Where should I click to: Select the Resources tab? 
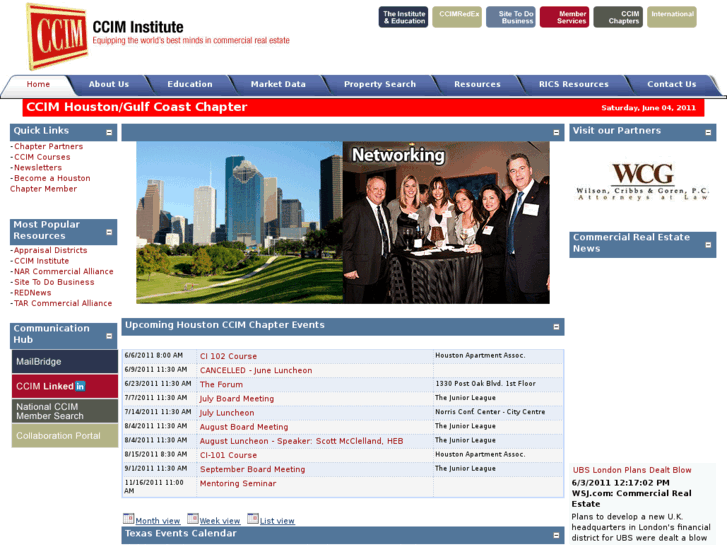[477, 84]
